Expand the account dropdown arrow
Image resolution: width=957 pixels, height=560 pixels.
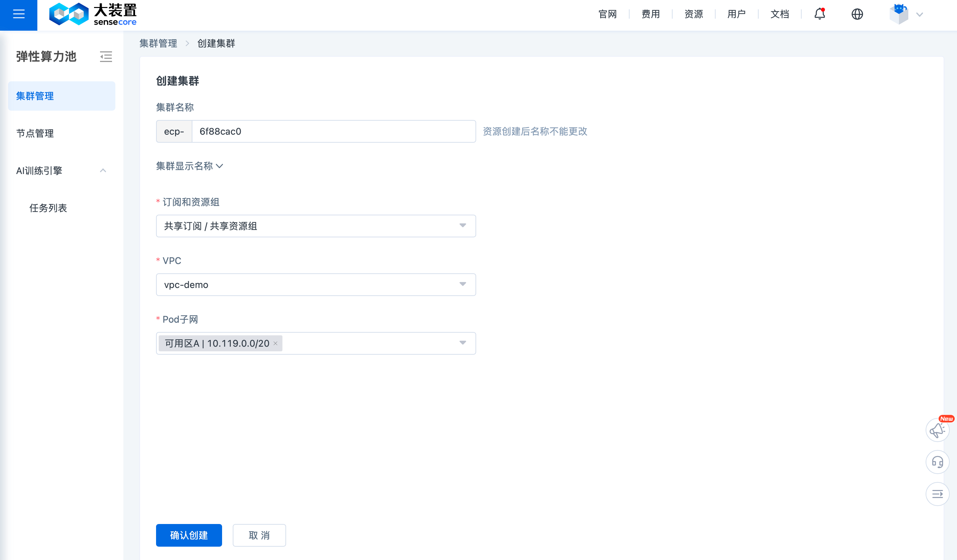919,15
